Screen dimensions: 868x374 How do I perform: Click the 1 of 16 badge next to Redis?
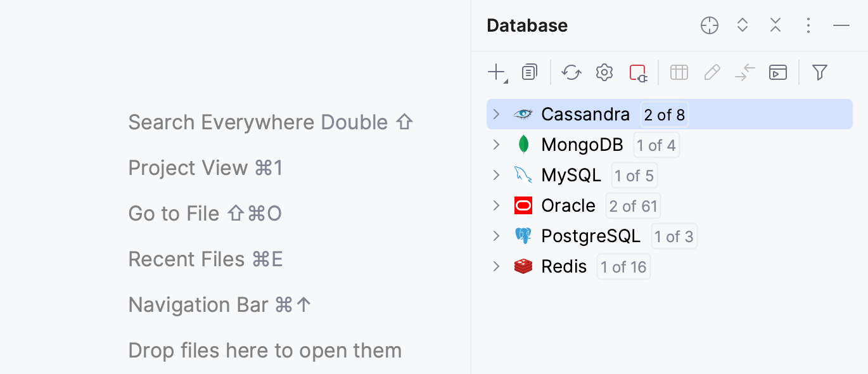point(623,266)
